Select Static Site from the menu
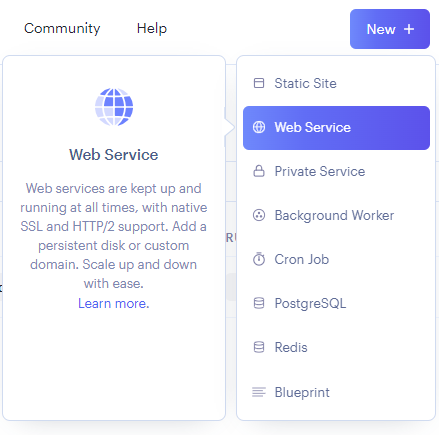The height and width of the screenshot is (435, 439). 336,83
